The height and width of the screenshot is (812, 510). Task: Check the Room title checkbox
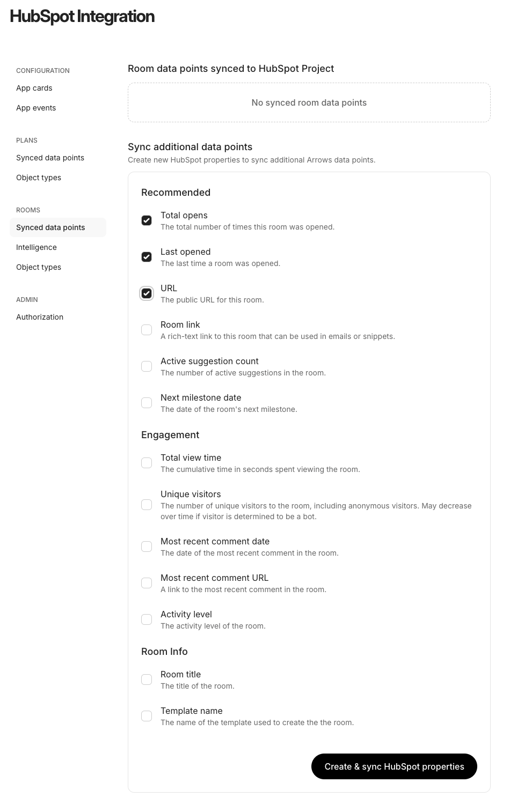[147, 680]
